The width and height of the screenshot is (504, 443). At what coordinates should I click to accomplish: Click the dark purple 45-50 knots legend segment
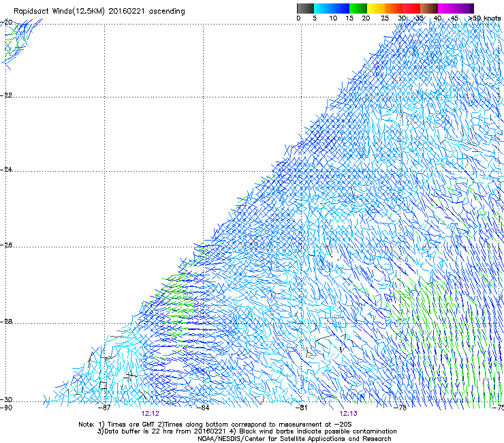click(464, 8)
